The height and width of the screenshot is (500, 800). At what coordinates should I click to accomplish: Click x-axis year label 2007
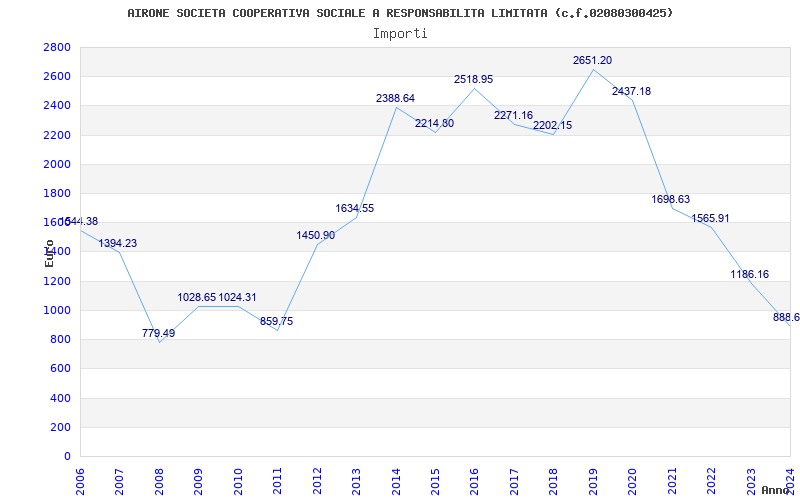[119, 481]
